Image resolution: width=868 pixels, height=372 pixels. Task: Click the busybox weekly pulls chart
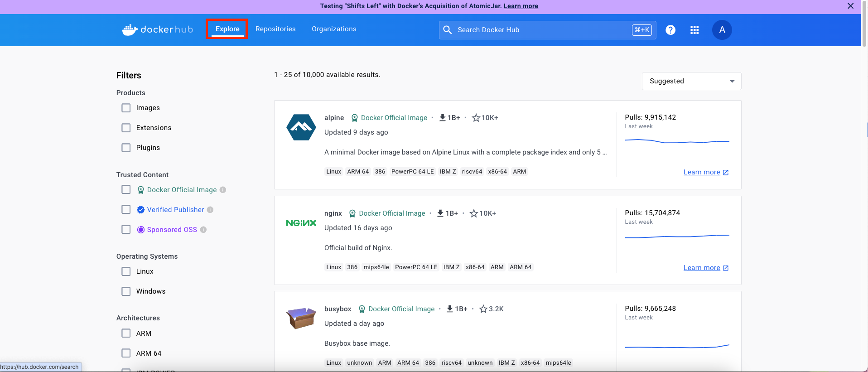tap(677, 347)
